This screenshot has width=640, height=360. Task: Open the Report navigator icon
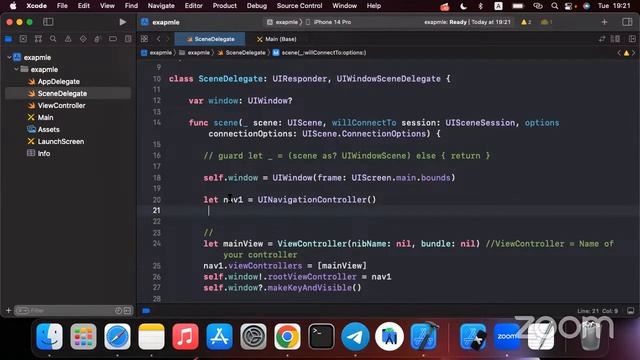point(128,39)
